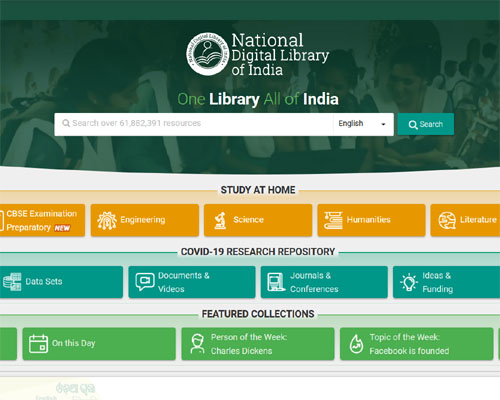Open the Journals & Conferences tile
This screenshot has width=500, height=400.
coord(324,282)
